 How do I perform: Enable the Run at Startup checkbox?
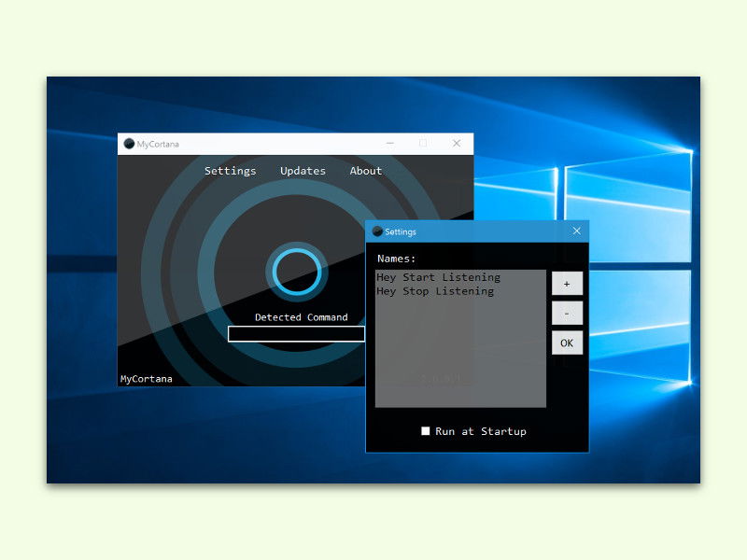[426, 431]
